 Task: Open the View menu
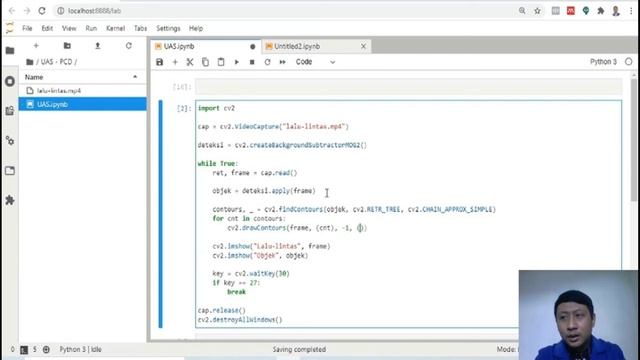coord(69,28)
